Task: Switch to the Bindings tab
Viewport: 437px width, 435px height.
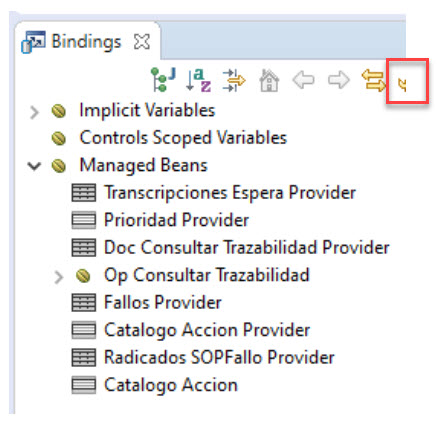Action: coord(86,42)
